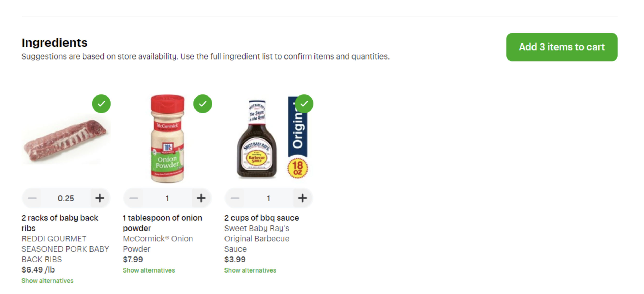Increase bbq sauce quantity with plus
Image resolution: width=644 pixels, height=294 pixels.
click(303, 198)
